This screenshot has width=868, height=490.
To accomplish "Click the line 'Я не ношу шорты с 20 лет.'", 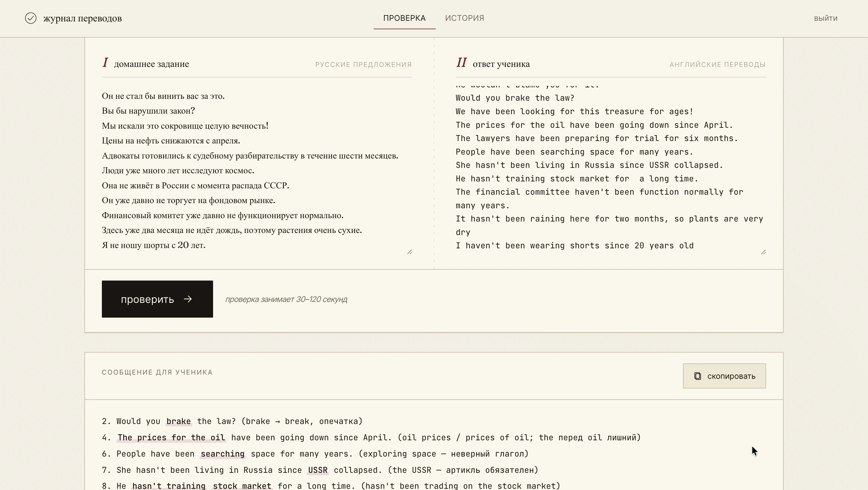I will click(154, 245).
